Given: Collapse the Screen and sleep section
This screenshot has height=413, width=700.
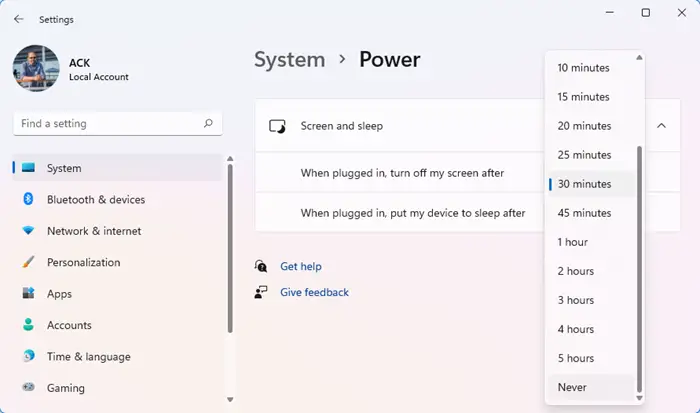Looking at the screenshot, I should click(662, 126).
